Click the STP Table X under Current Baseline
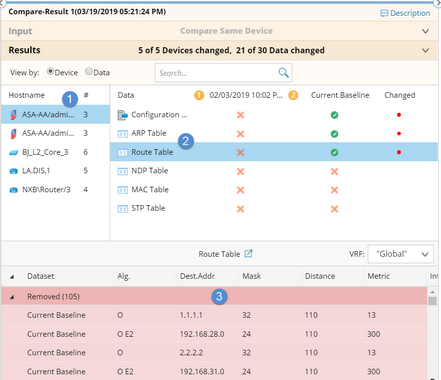 point(334,209)
